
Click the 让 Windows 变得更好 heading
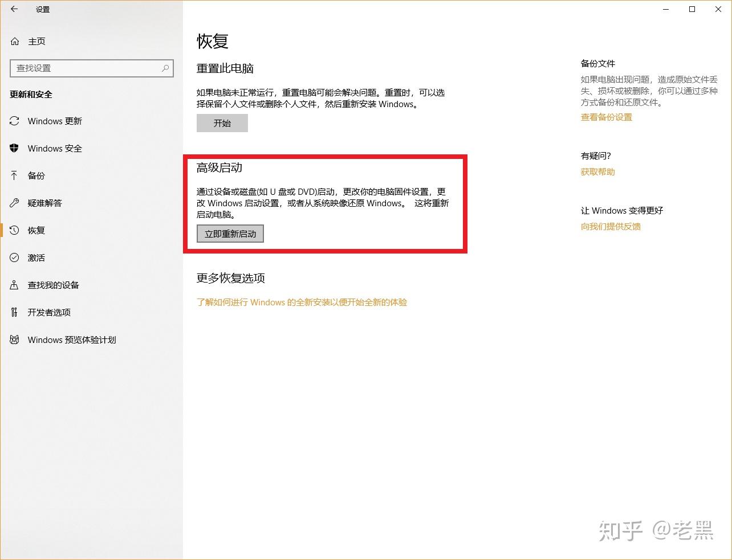(x=622, y=211)
